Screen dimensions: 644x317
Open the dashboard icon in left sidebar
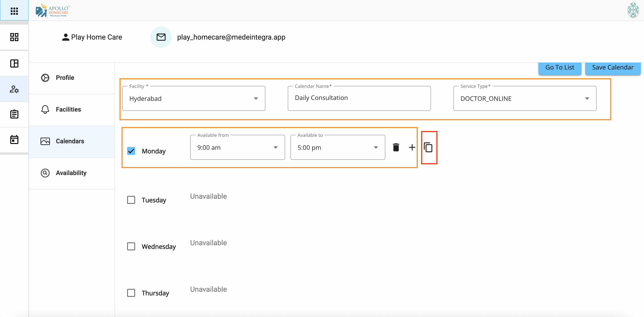coord(14,37)
